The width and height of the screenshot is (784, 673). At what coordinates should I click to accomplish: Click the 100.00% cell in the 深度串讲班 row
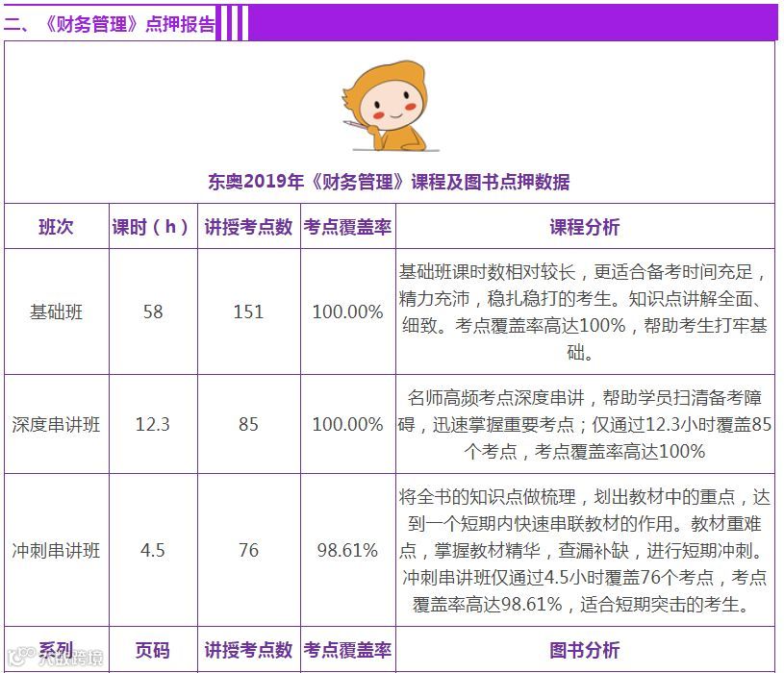point(347,424)
